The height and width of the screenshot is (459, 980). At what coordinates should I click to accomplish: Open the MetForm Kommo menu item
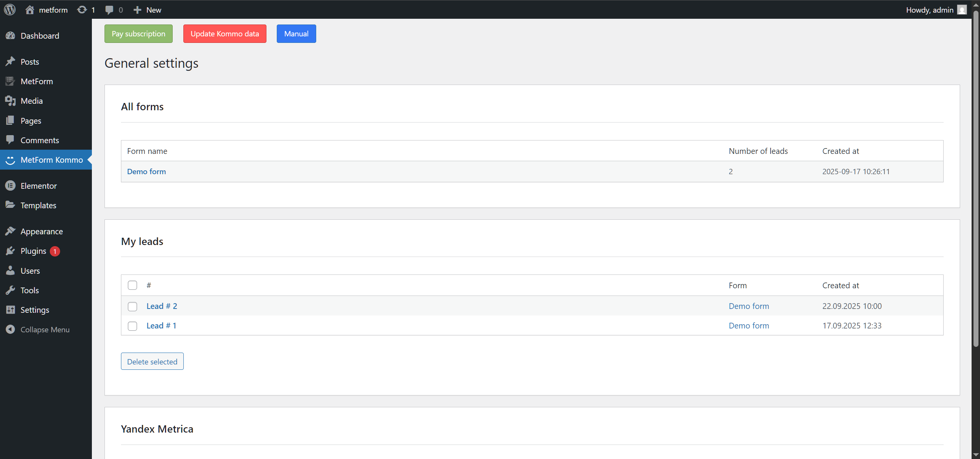click(x=52, y=160)
